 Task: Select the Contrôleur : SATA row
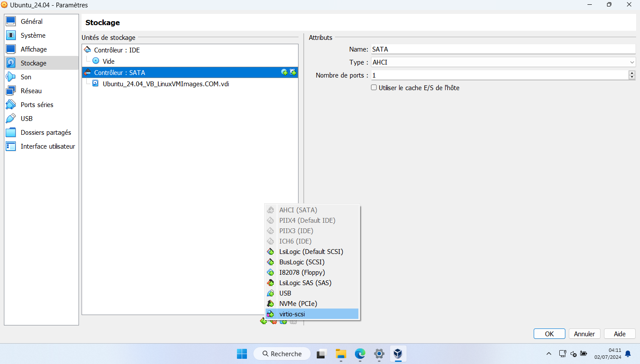[190, 72]
